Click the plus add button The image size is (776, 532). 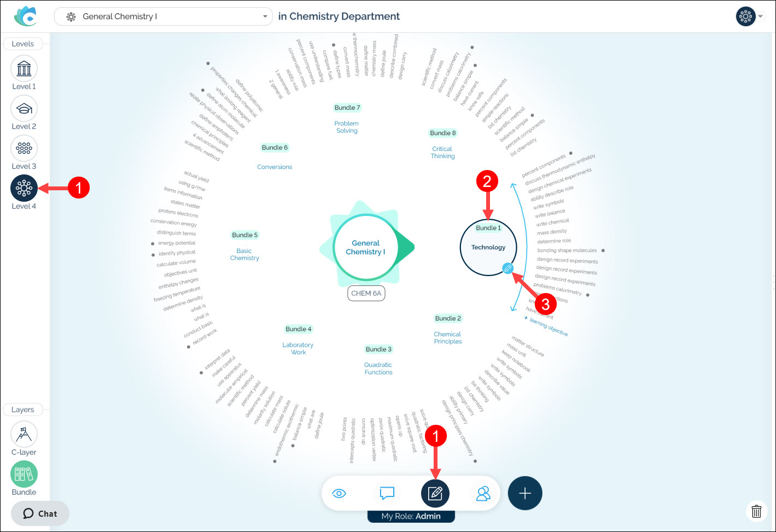pos(525,494)
